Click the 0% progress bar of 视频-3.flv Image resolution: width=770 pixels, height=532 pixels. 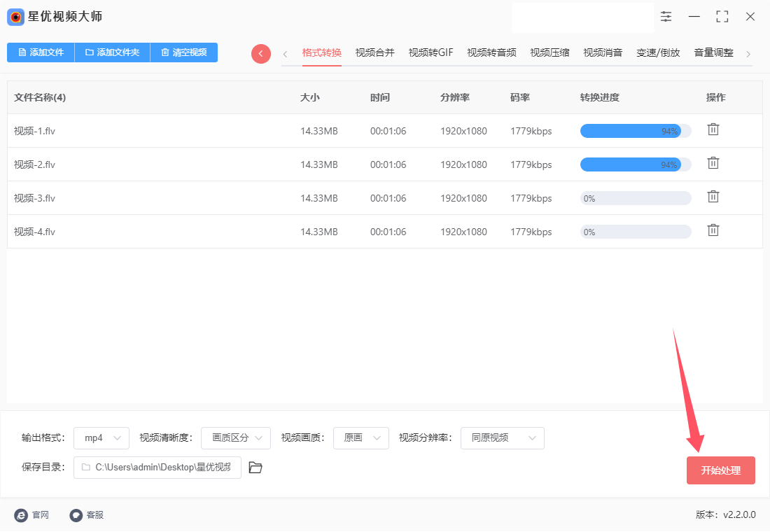pos(636,199)
